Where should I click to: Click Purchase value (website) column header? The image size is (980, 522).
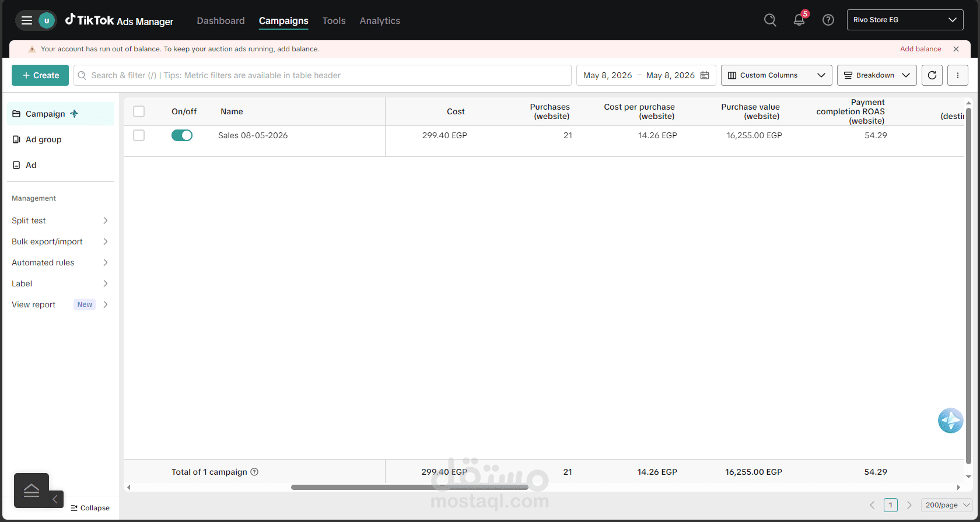point(750,111)
